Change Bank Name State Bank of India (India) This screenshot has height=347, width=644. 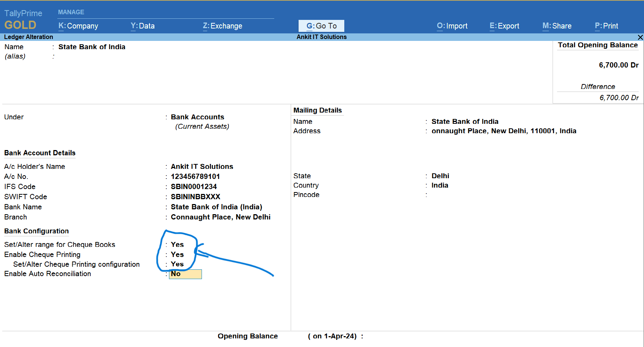[x=217, y=207]
